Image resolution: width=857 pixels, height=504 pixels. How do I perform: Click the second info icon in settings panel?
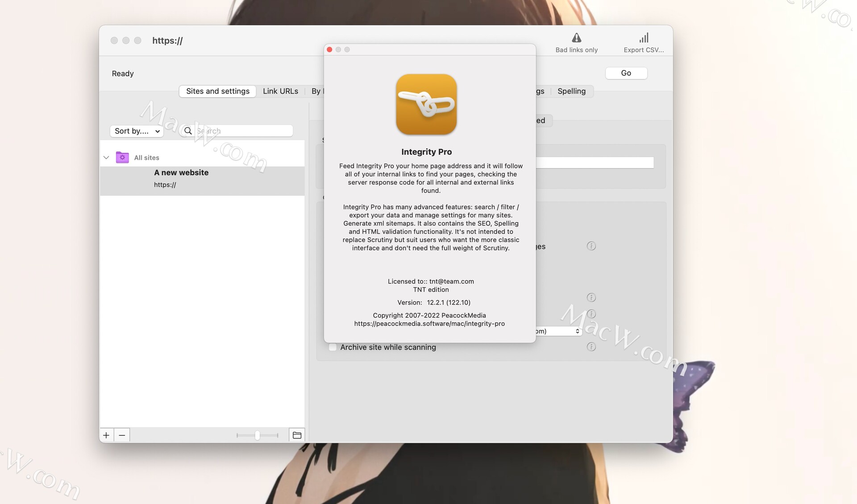[591, 297]
